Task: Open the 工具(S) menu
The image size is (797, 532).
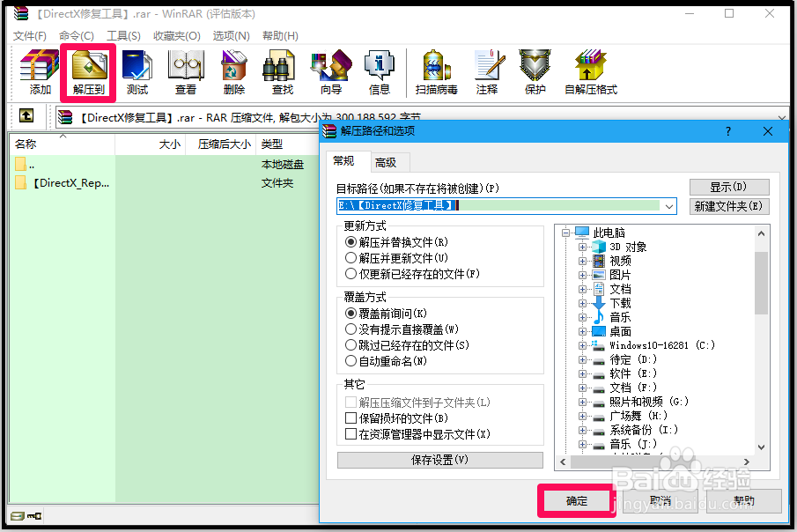Action: click(123, 35)
